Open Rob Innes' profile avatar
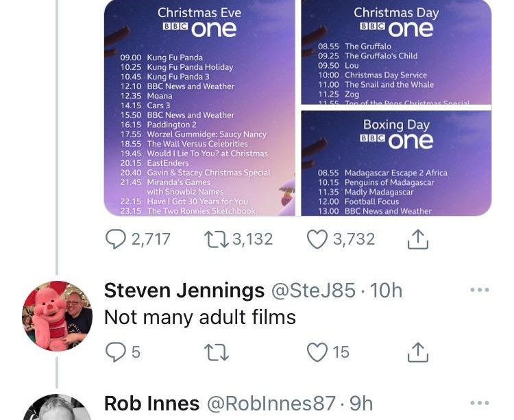The image size is (514, 420). (58, 410)
